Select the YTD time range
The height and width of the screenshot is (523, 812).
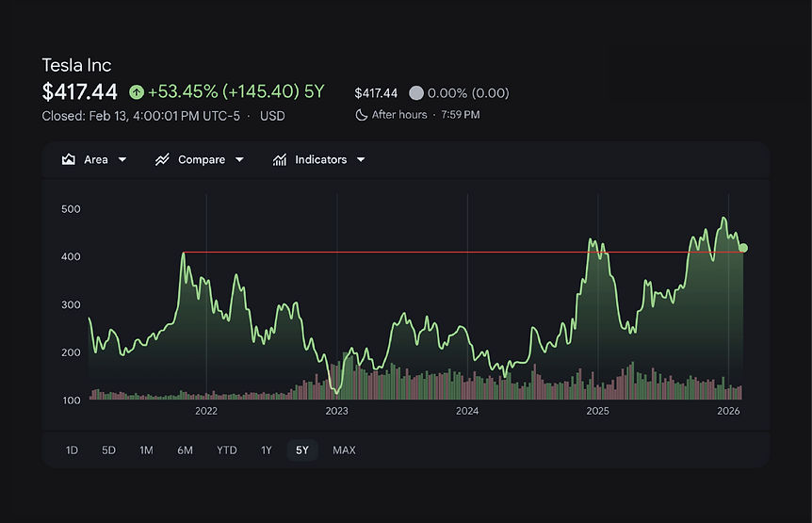[227, 450]
